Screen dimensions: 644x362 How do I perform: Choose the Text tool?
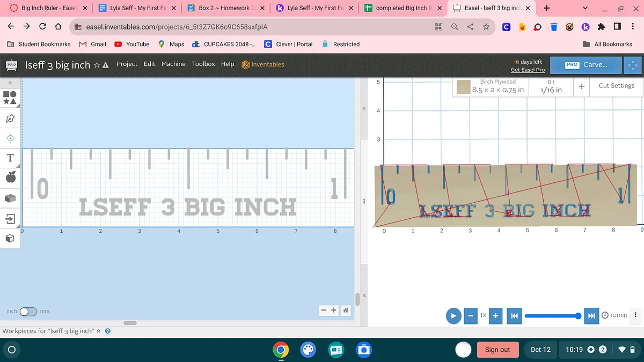pos(10,158)
